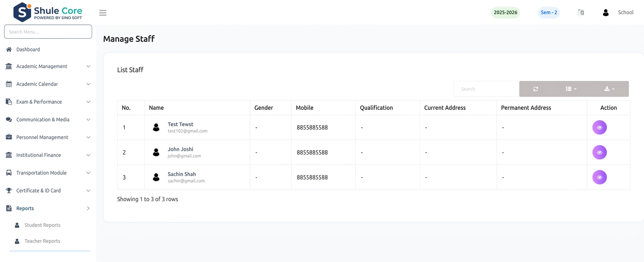Refresh the staff list table

[536, 89]
